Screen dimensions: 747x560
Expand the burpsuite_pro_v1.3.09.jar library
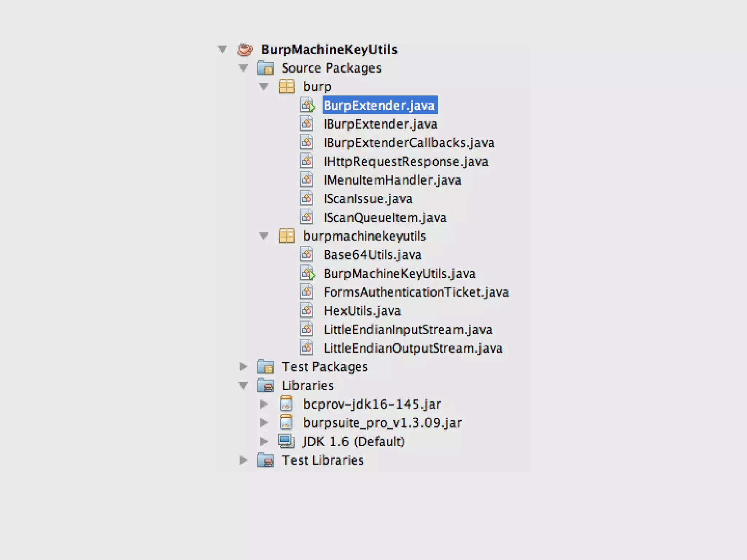click(x=264, y=423)
